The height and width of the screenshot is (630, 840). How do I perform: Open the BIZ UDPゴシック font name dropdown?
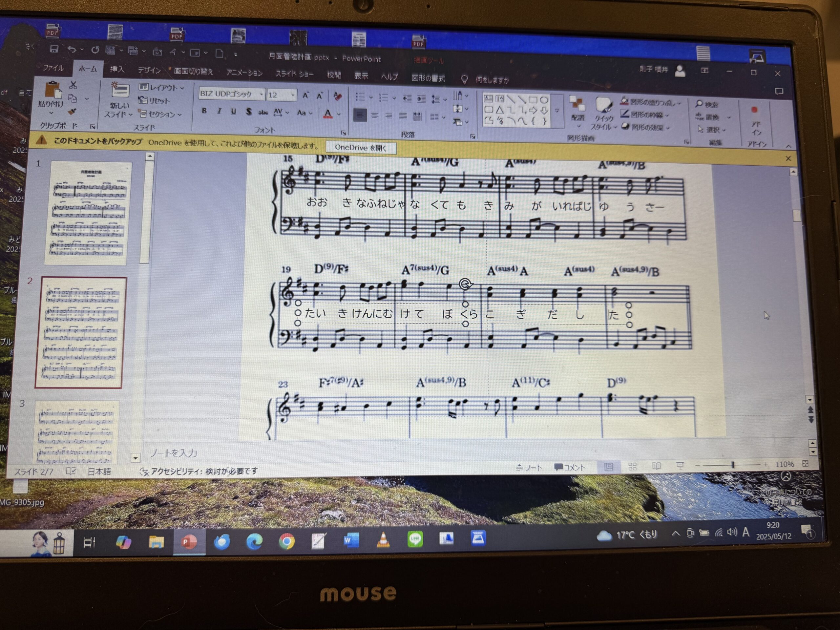[x=261, y=94]
